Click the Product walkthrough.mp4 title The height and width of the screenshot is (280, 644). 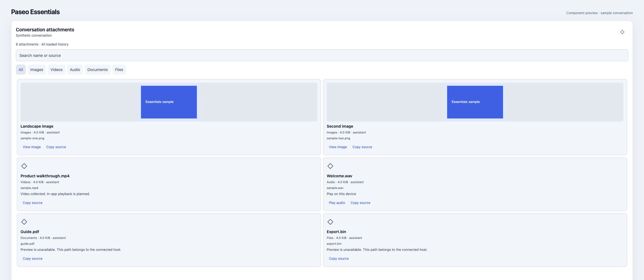coord(45,176)
